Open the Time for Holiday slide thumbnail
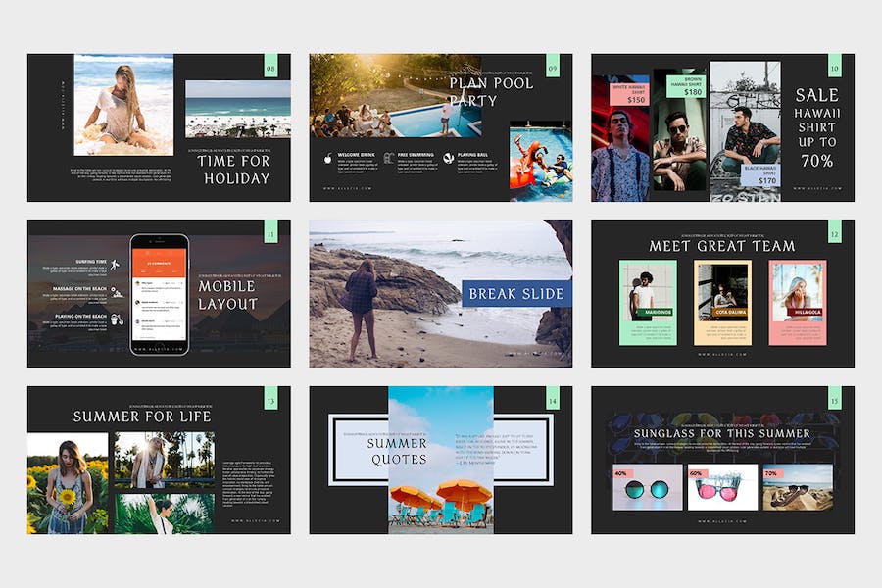 tap(159, 127)
